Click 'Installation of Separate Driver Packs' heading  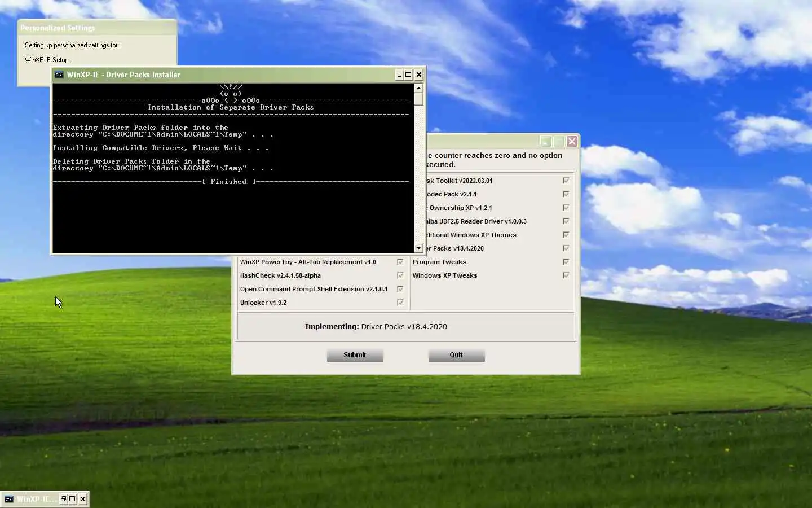231,107
